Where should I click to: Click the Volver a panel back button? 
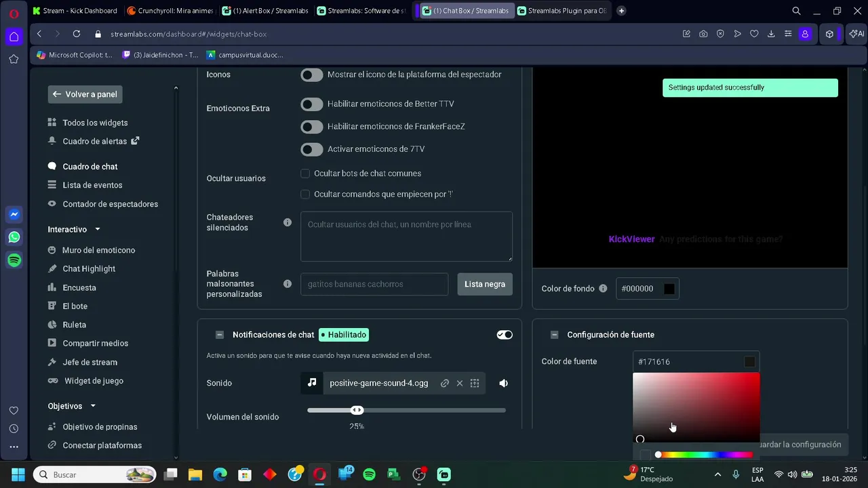click(85, 94)
